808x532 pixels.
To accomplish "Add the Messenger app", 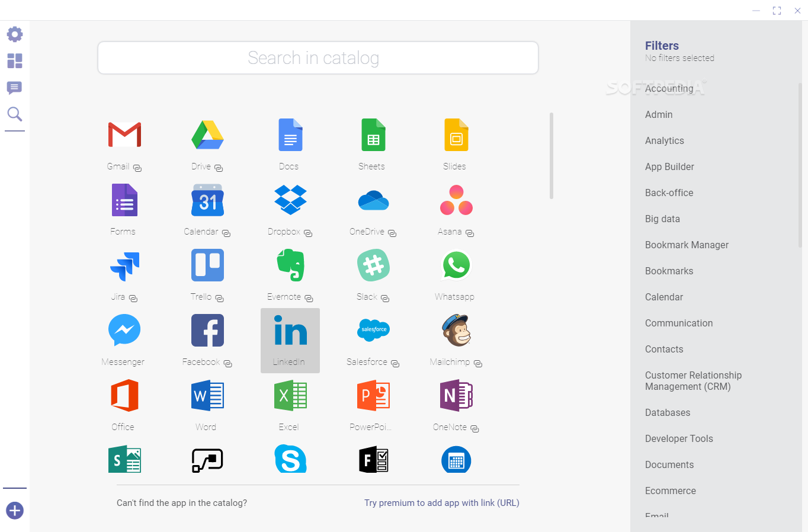I will point(124,330).
